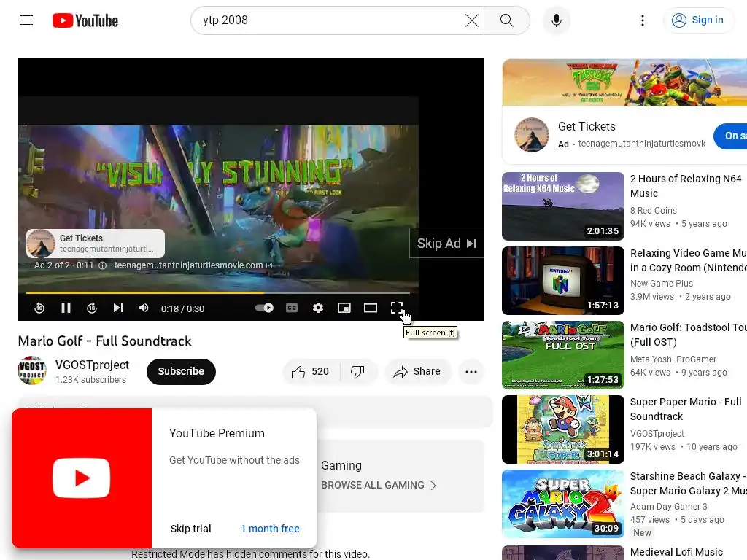
Task: Toggle theater mode
Action: (x=370, y=308)
